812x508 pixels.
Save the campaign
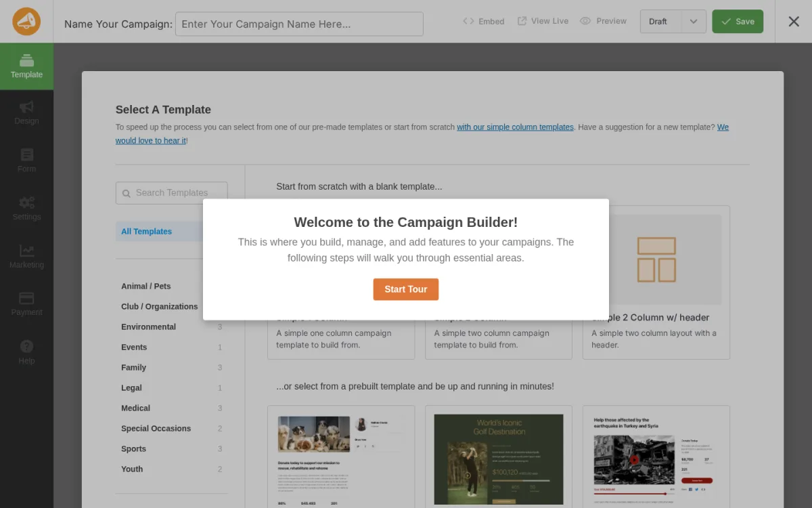tap(738, 22)
